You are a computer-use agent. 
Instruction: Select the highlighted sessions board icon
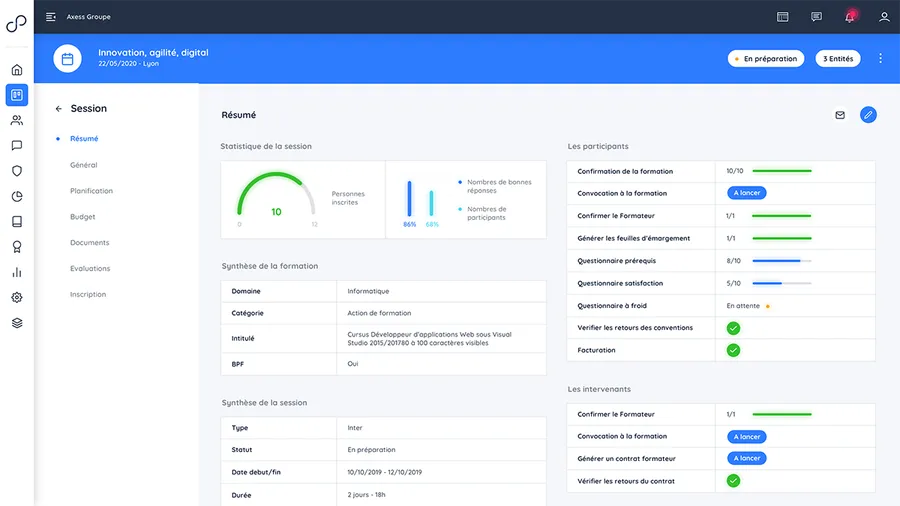pyautogui.click(x=17, y=95)
